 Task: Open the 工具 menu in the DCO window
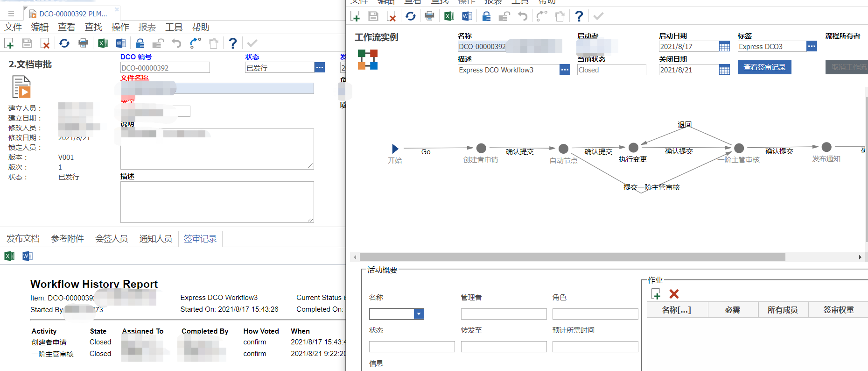pos(174,27)
